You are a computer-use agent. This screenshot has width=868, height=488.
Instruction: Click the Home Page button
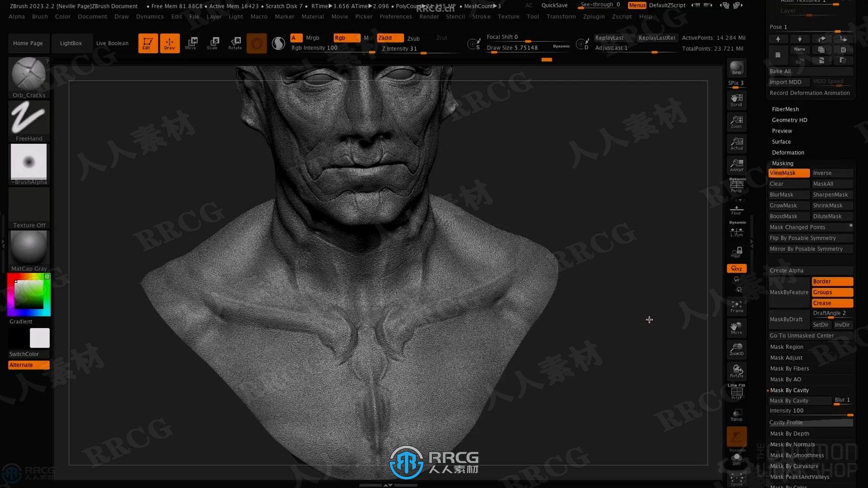(x=28, y=43)
